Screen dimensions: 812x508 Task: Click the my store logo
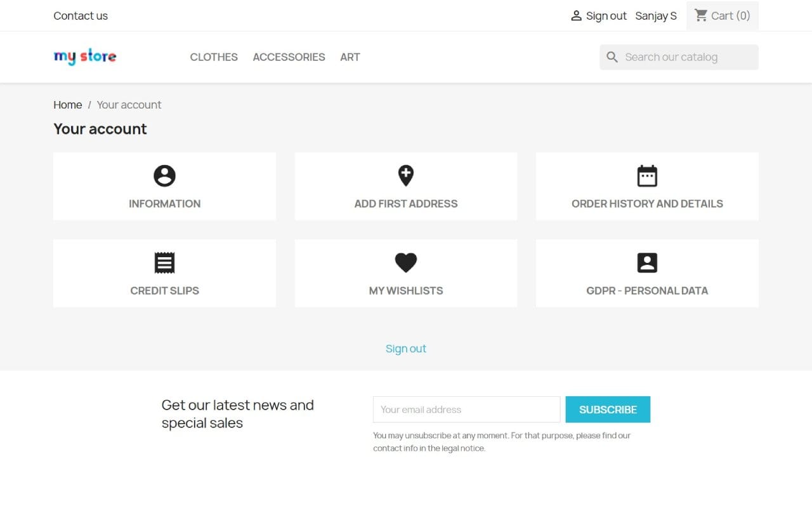(84, 57)
